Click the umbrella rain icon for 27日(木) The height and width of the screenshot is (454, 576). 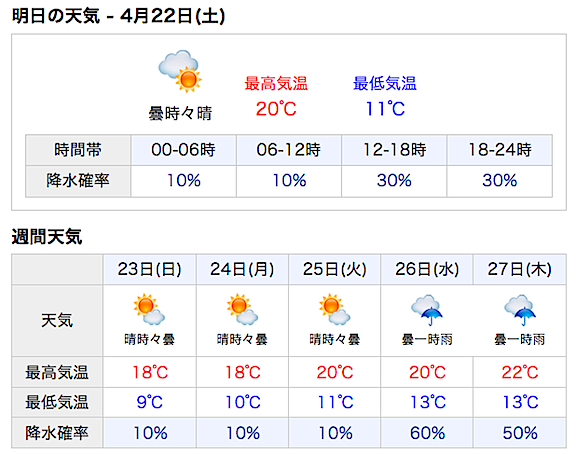pyautogui.click(x=520, y=310)
